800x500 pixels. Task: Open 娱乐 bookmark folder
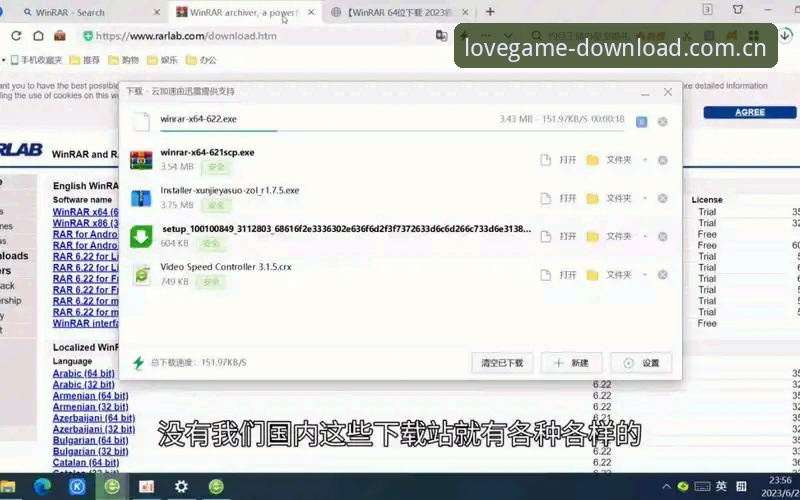pos(162,60)
